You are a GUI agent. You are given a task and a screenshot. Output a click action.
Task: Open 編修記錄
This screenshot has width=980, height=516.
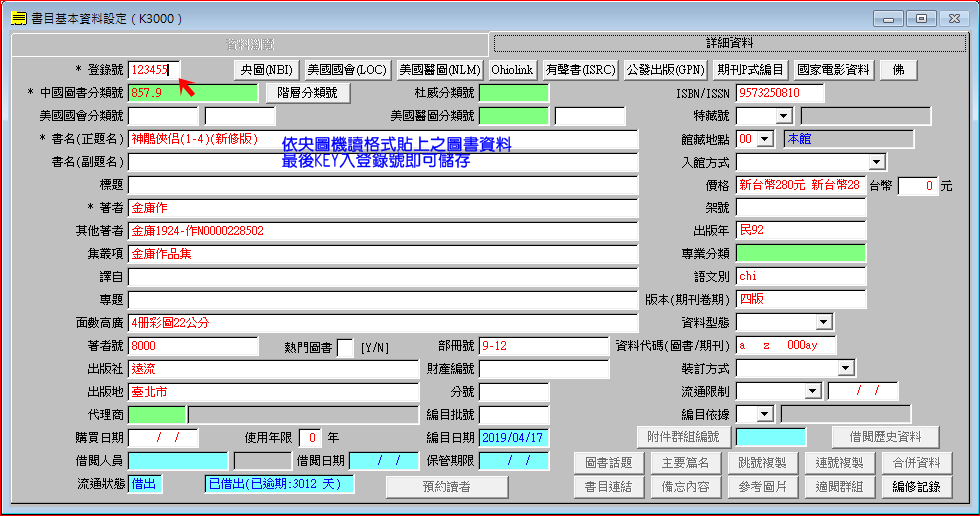coord(916,487)
